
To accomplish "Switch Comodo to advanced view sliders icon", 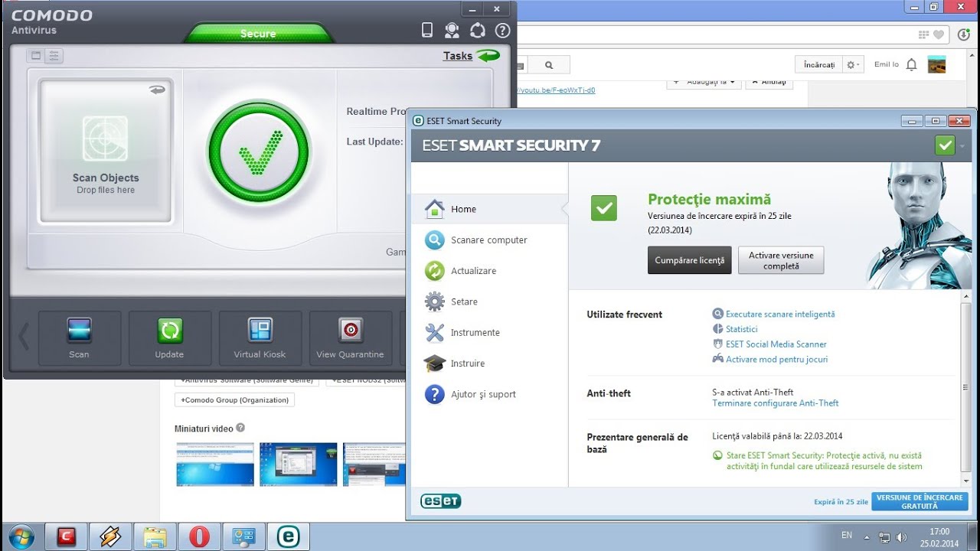I will 54,56.
